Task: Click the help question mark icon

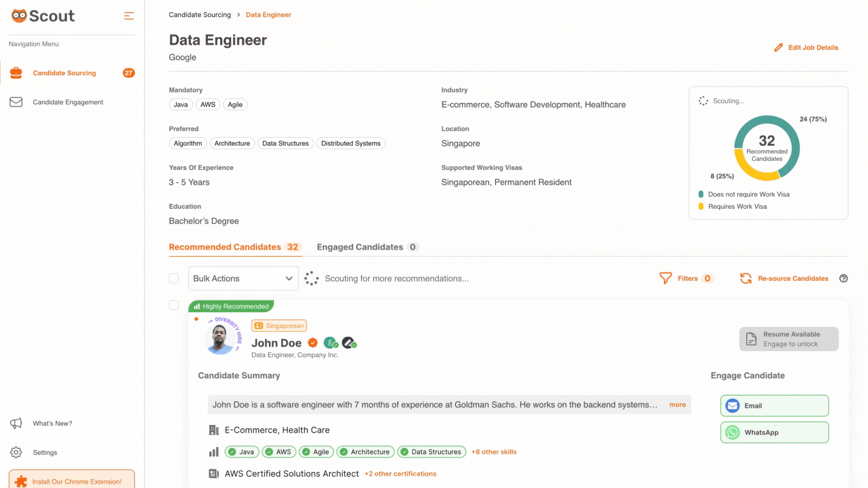Action: 843,278
